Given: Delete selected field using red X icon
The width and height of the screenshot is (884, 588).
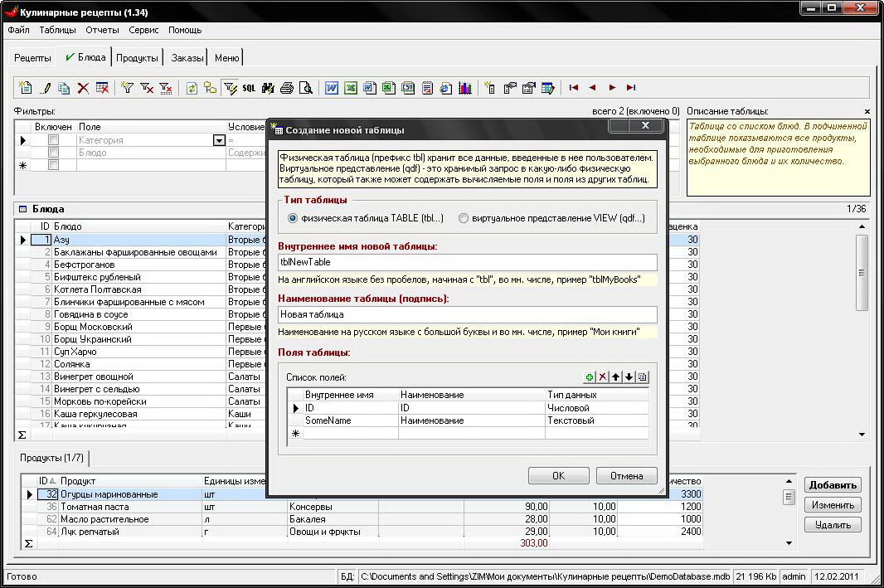Looking at the screenshot, I should tap(603, 377).
